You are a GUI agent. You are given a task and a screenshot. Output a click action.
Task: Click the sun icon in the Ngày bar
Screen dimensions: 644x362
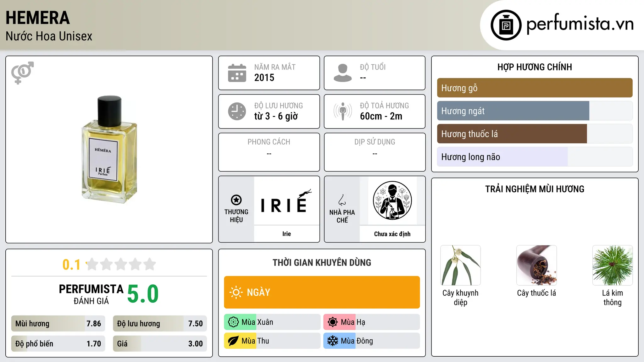pos(236,292)
